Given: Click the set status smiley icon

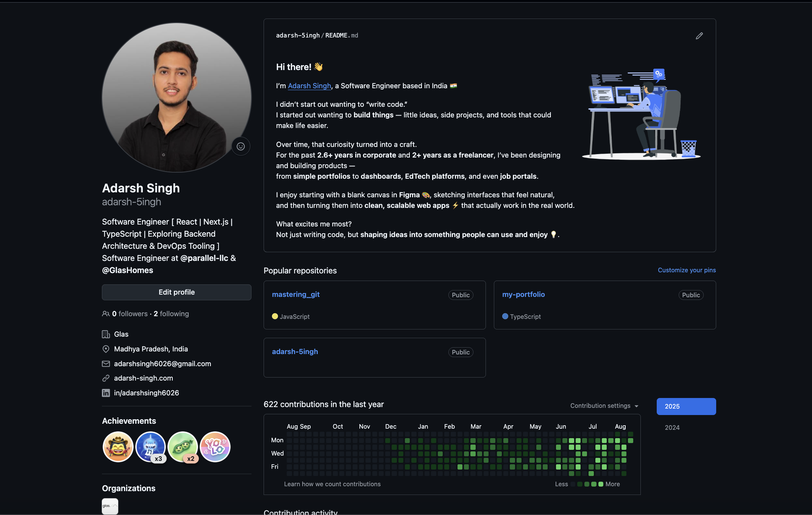Looking at the screenshot, I should [241, 147].
